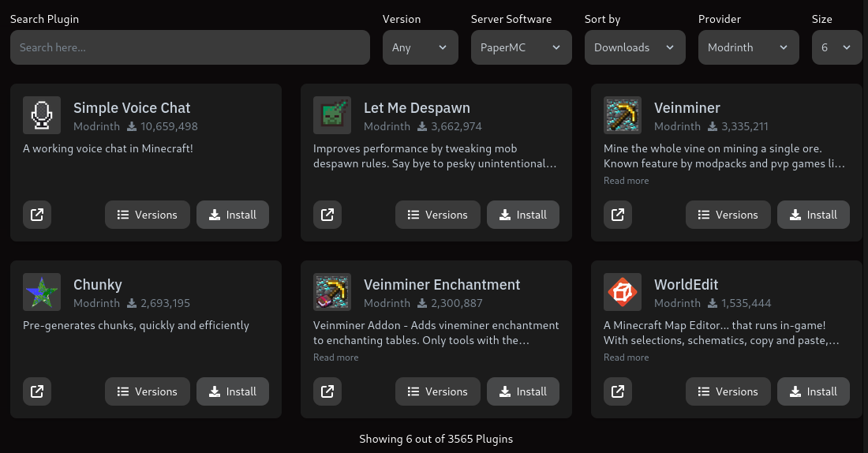Screen dimensions: 868x453
Task: Open Chunky external link icon
Action: 37,391
